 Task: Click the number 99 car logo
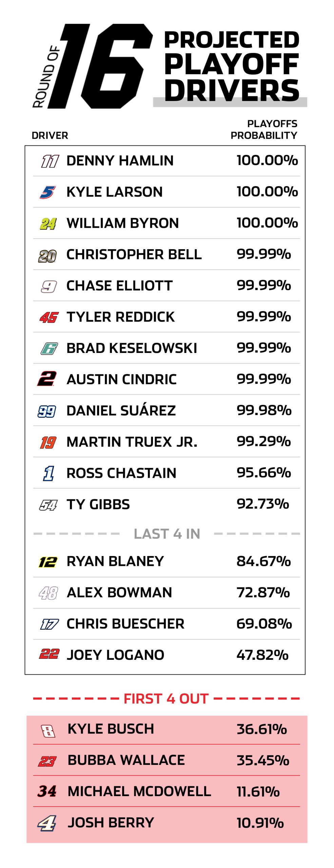(x=47, y=411)
